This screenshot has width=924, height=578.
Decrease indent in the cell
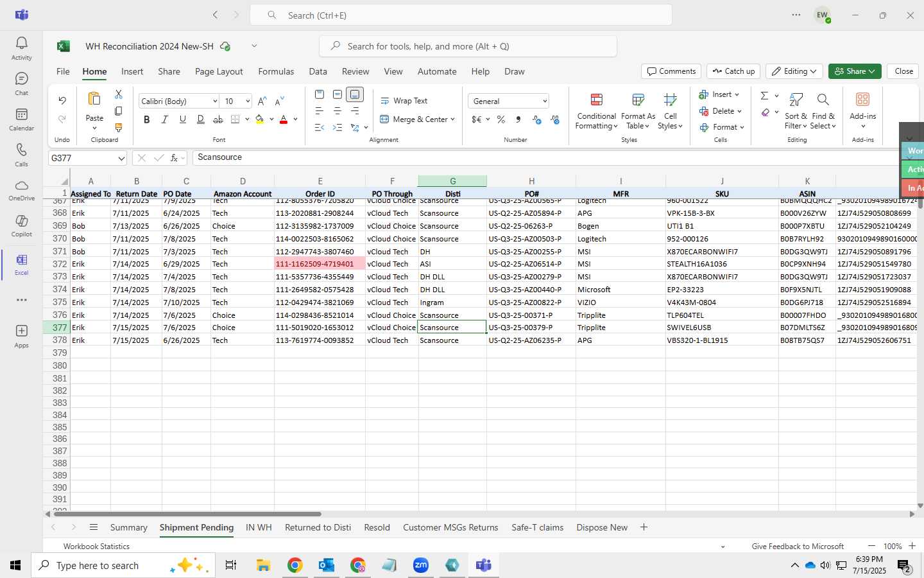pos(320,128)
